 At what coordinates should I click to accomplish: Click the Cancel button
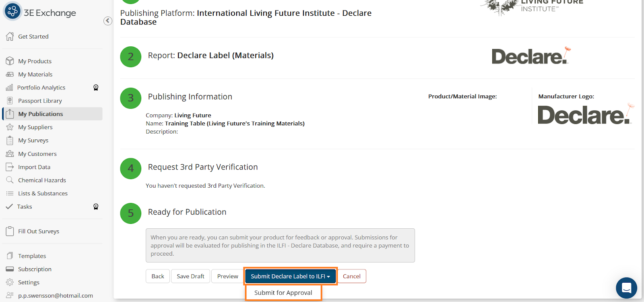coord(352,276)
